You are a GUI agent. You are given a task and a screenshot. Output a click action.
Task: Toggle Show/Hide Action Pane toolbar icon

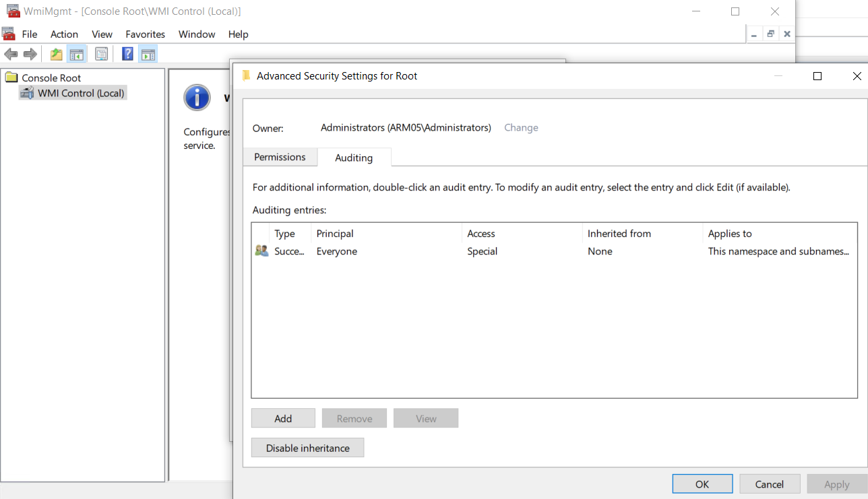click(148, 55)
